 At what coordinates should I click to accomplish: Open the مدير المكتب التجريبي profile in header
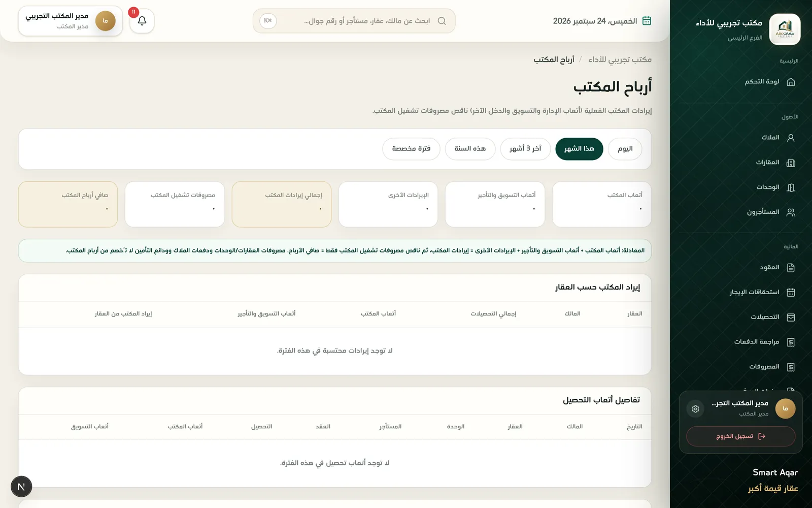pos(71,21)
